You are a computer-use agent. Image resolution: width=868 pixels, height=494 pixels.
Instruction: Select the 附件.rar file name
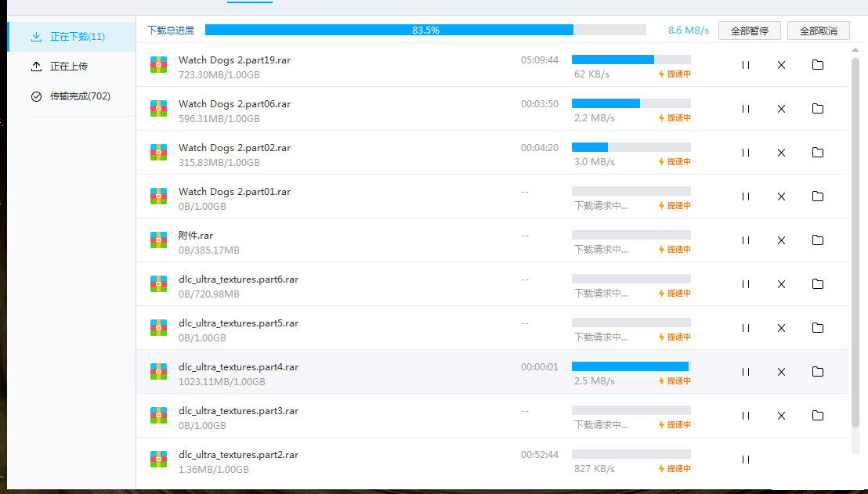(195, 235)
